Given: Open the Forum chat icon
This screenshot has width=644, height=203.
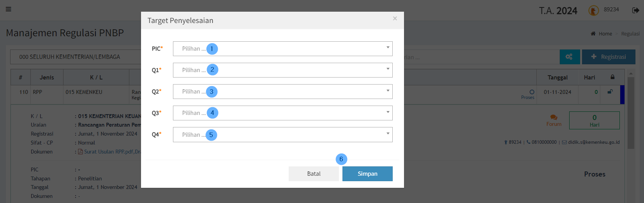Looking at the screenshot, I should tap(554, 118).
